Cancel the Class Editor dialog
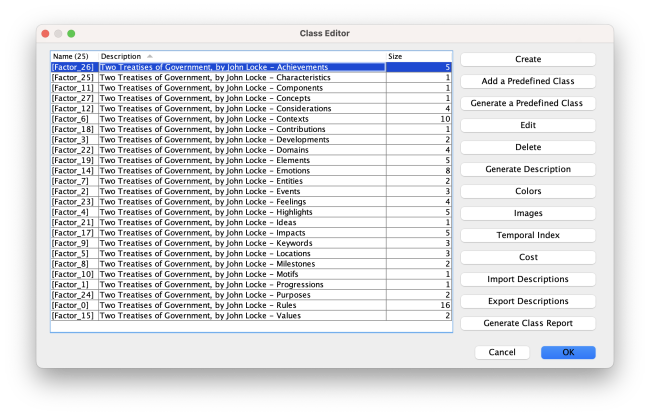 pyautogui.click(x=502, y=352)
